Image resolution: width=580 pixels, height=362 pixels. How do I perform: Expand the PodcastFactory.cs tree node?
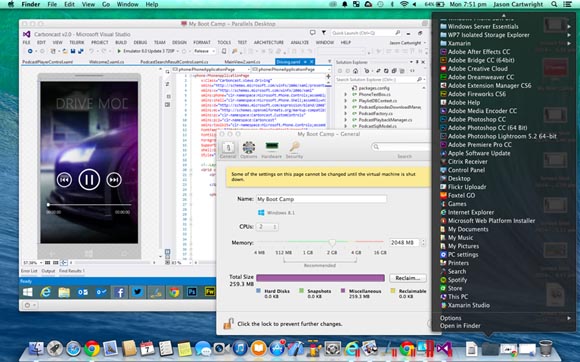345,114
